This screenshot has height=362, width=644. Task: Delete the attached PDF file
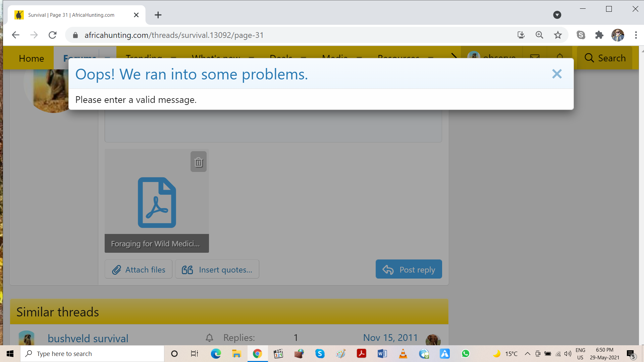pos(199,162)
